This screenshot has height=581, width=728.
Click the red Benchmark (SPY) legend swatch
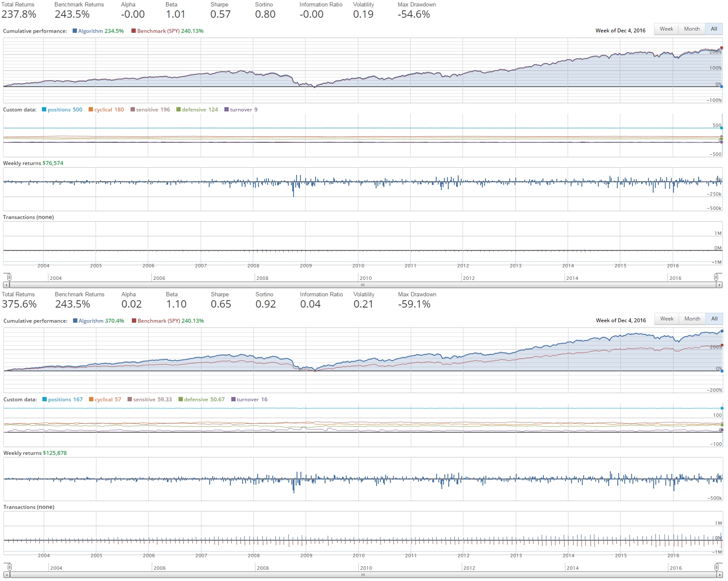(134, 31)
